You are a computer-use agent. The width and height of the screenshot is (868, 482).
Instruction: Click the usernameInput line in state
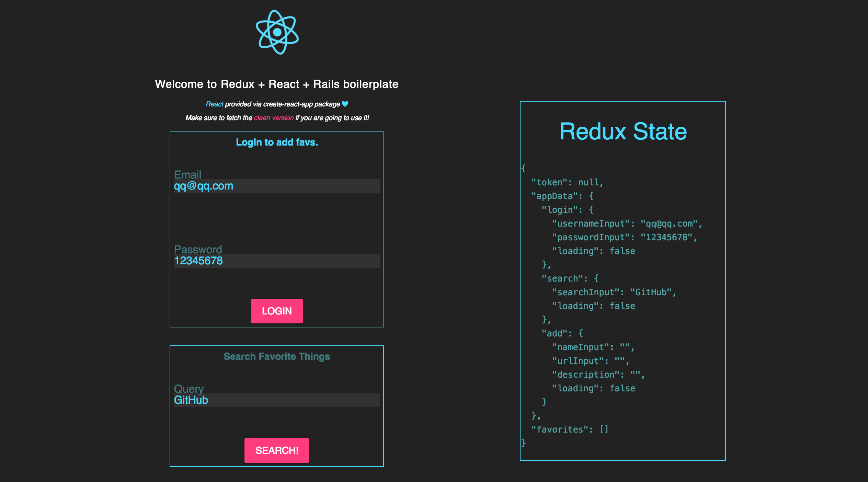point(627,223)
